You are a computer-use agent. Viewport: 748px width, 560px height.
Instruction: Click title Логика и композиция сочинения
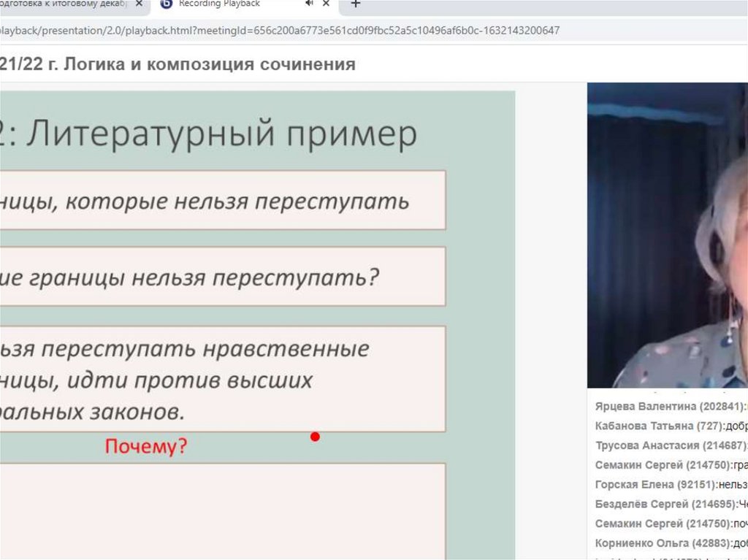210,64
